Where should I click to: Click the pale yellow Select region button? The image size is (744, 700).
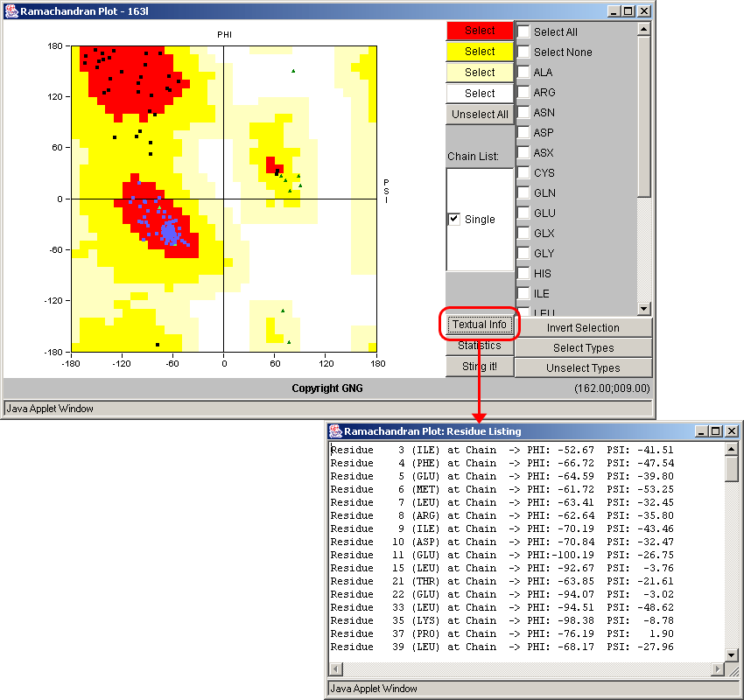point(480,73)
